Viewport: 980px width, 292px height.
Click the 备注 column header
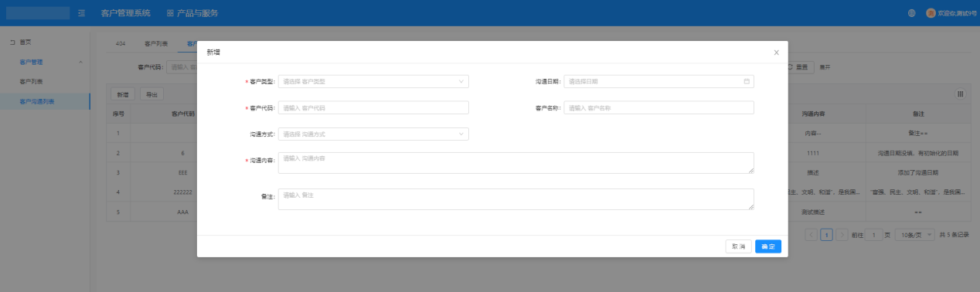point(918,114)
